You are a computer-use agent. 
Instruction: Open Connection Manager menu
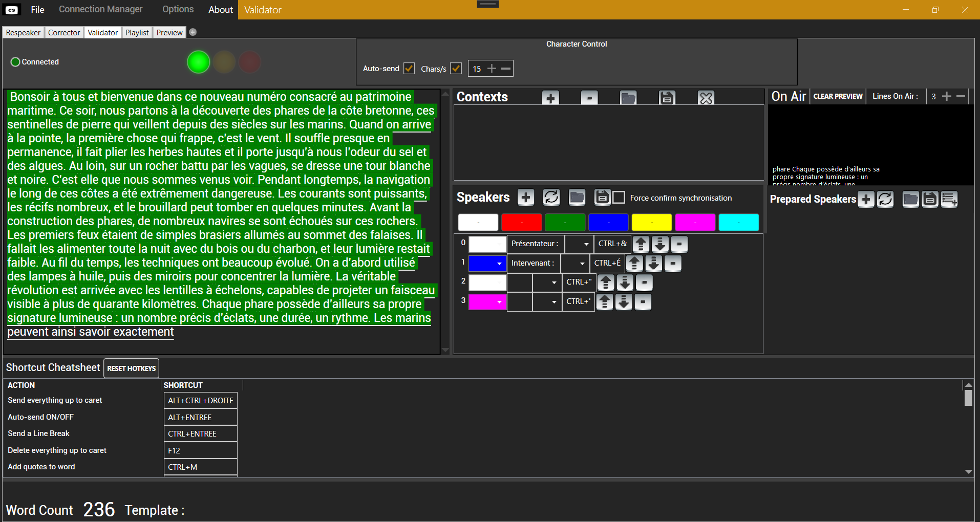pyautogui.click(x=101, y=9)
